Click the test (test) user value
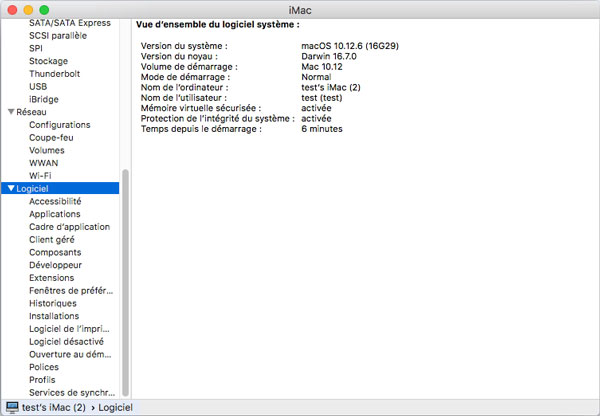The image size is (600, 416). tap(321, 98)
